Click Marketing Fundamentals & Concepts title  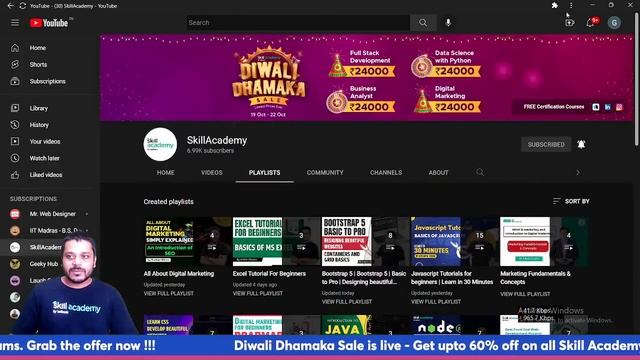[x=535, y=278]
